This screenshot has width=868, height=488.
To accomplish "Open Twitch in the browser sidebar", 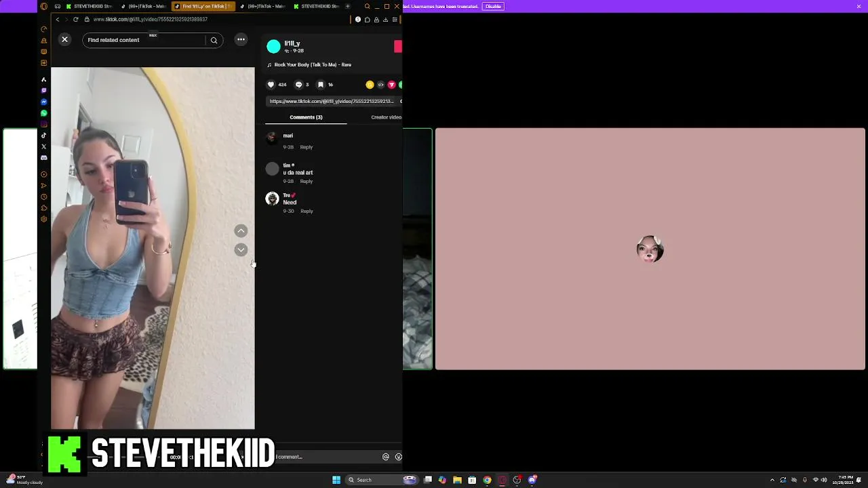I will 44,91.
